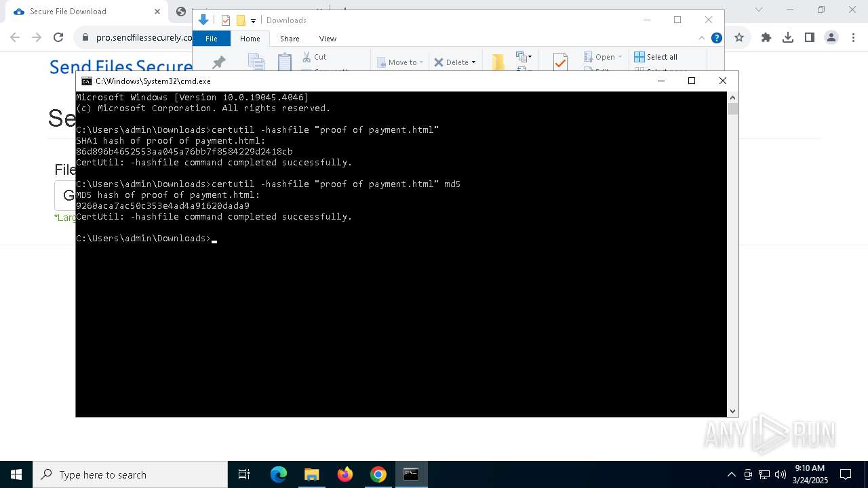Click Select all in Downloads ribbon
This screenshot has width=868, height=488.
point(656,57)
